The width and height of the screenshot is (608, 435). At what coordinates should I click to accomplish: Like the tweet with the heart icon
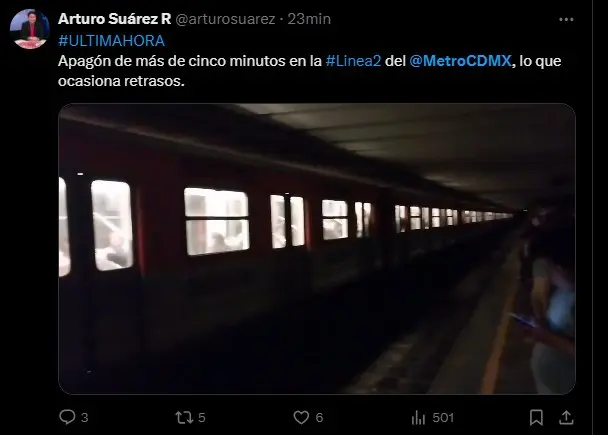(301, 418)
